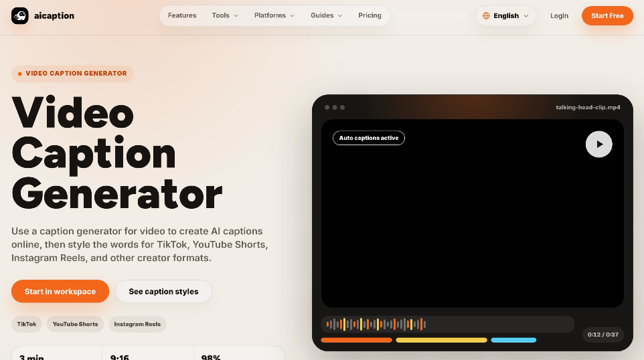Click Start in workspace button
The width and height of the screenshot is (644, 360).
[60, 292]
